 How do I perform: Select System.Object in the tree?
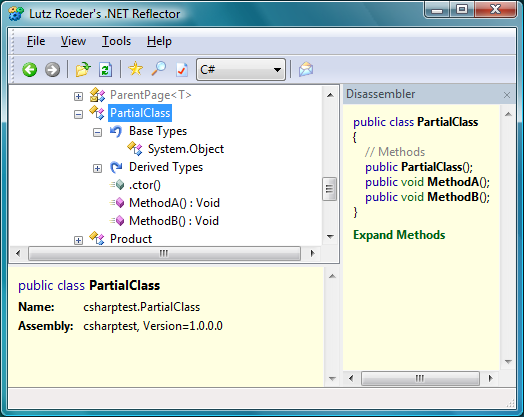186,149
